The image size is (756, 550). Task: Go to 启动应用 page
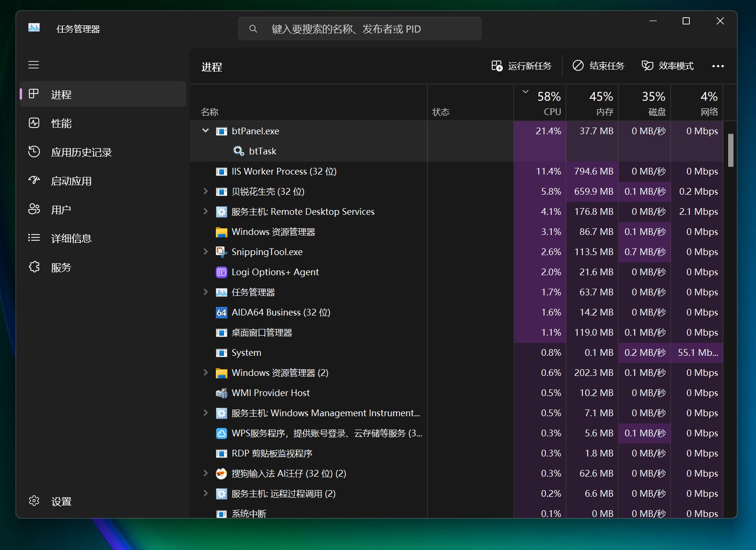pos(103,181)
